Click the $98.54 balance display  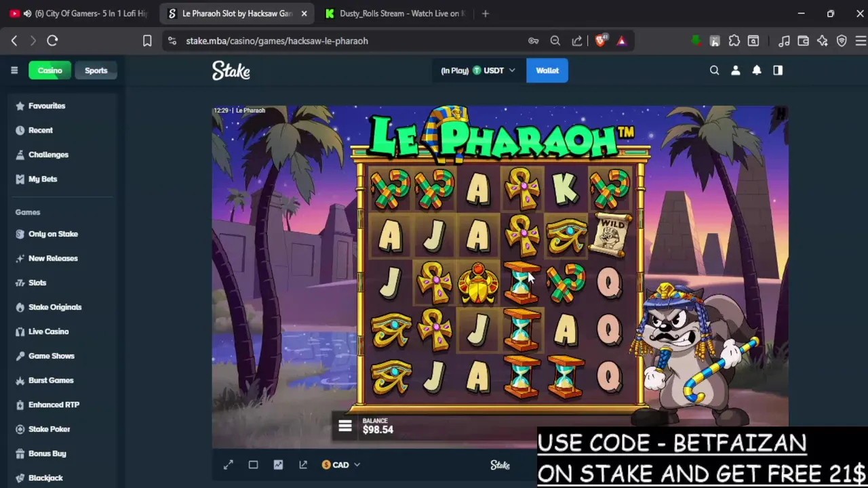point(378,426)
